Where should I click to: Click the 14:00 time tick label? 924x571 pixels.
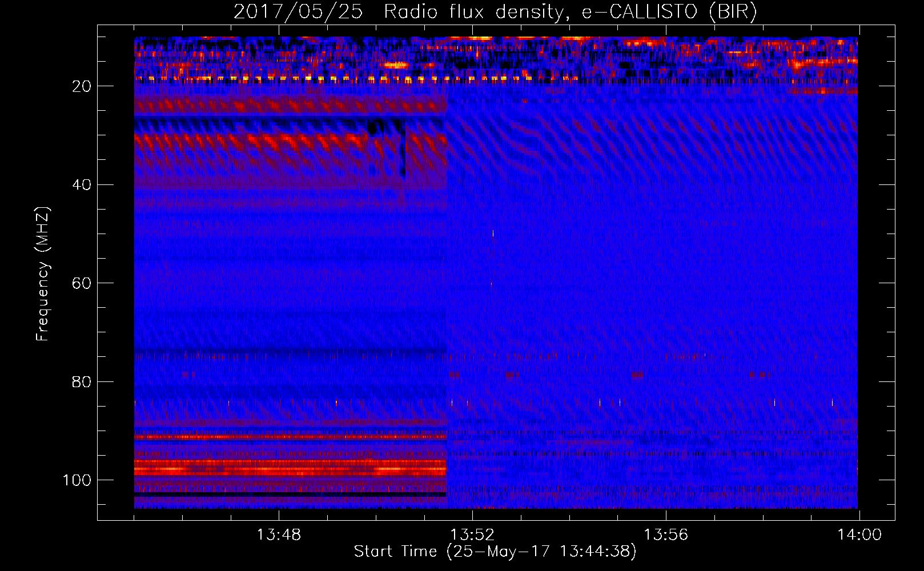[x=859, y=535]
